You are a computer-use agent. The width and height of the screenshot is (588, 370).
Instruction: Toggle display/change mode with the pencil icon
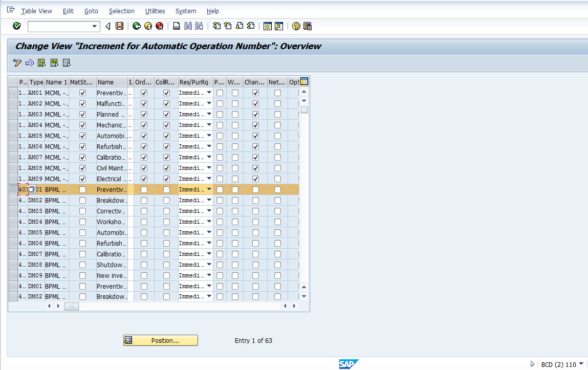tap(17, 62)
